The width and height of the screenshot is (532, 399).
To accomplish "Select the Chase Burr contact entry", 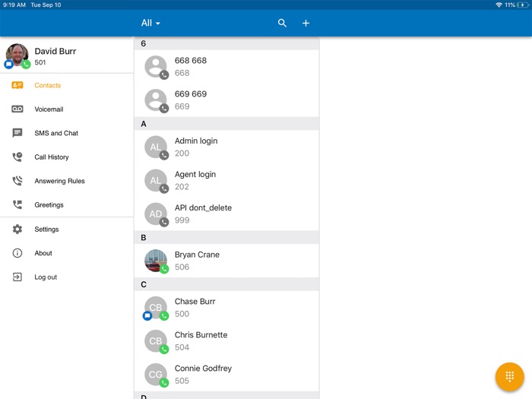I will click(x=226, y=308).
